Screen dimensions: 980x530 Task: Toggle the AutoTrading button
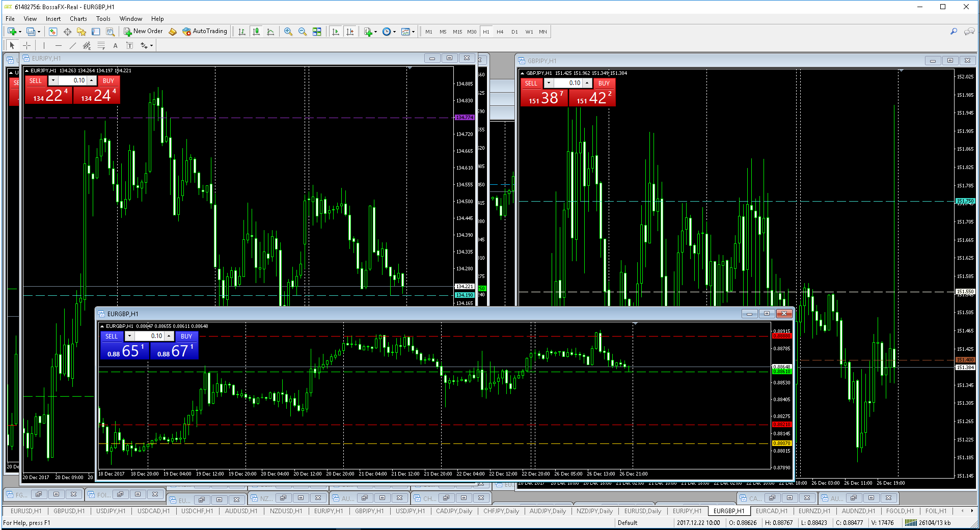(x=205, y=32)
